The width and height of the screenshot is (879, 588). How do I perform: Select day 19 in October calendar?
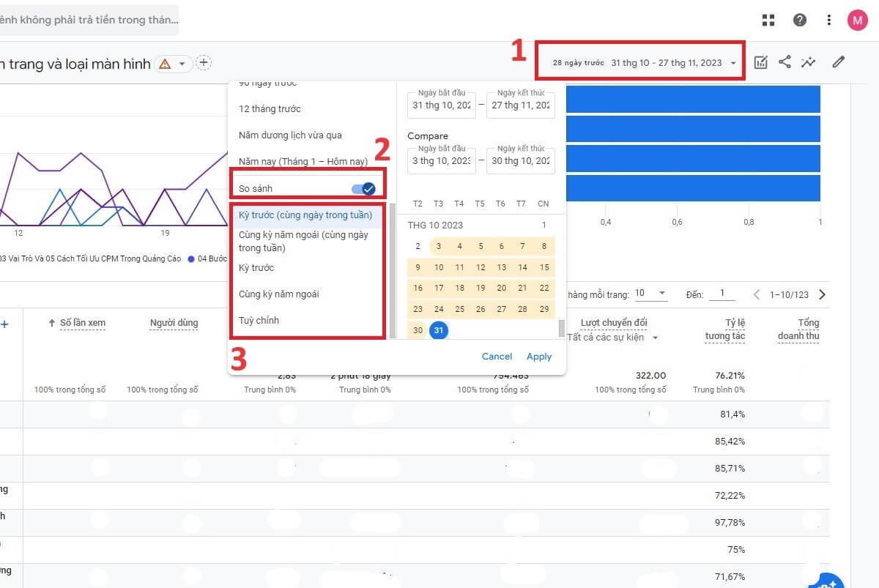pos(481,289)
